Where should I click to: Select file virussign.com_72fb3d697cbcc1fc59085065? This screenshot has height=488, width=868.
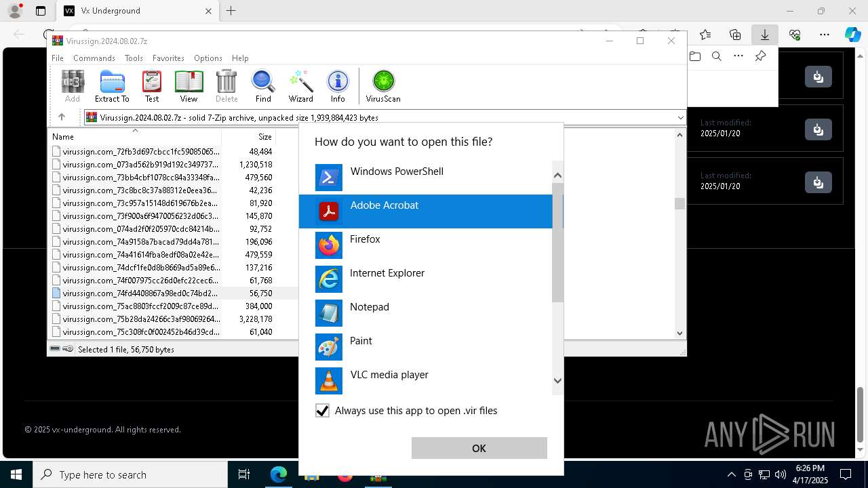141,152
